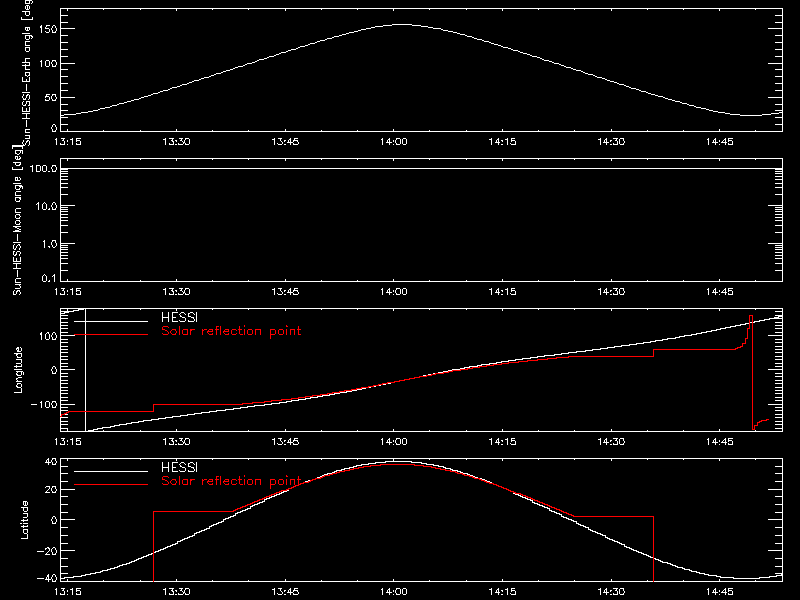Click -40 tick on Latitude axis
The height and width of the screenshot is (600, 800).
47,579
